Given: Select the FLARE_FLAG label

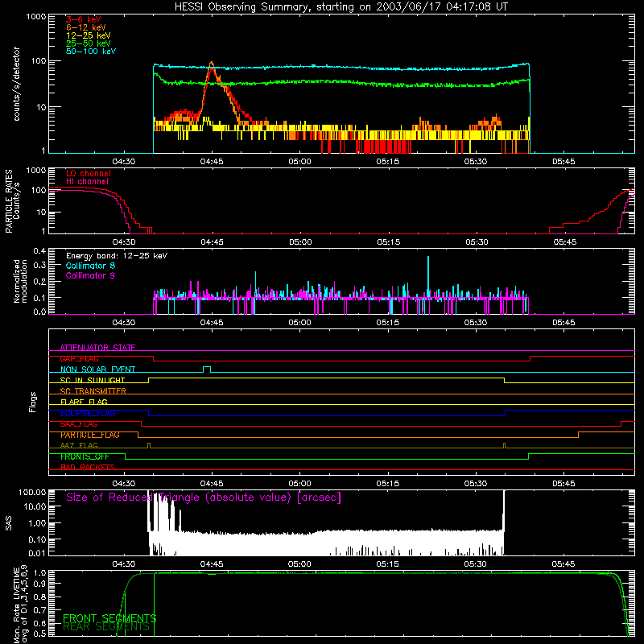Looking at the screenshot, I should 84,402.
